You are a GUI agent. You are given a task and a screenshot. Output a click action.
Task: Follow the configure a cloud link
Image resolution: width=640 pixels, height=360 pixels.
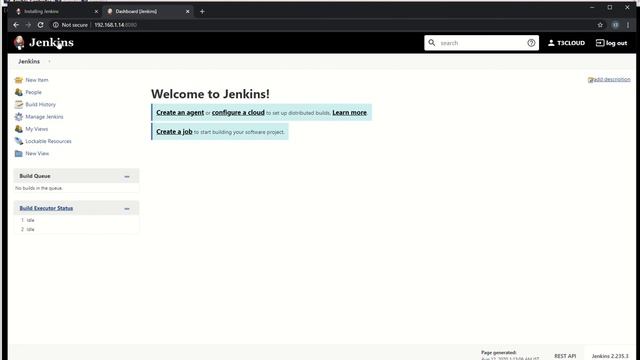pos(238,112)
